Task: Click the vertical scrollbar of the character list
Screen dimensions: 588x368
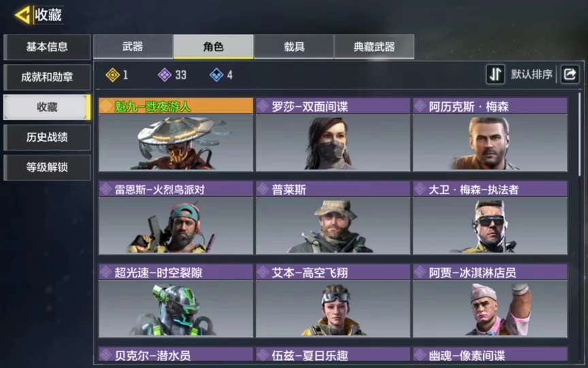Action: 579,135
